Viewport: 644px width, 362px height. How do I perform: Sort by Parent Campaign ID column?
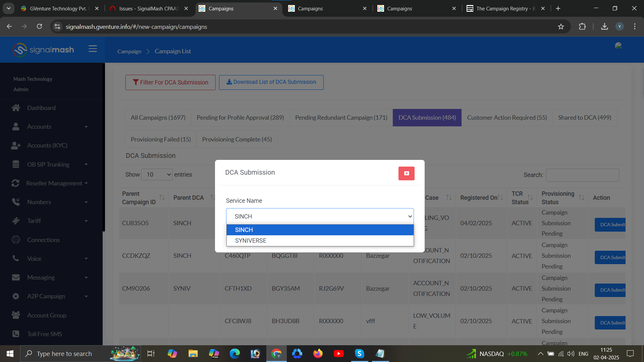click(162, 198)
